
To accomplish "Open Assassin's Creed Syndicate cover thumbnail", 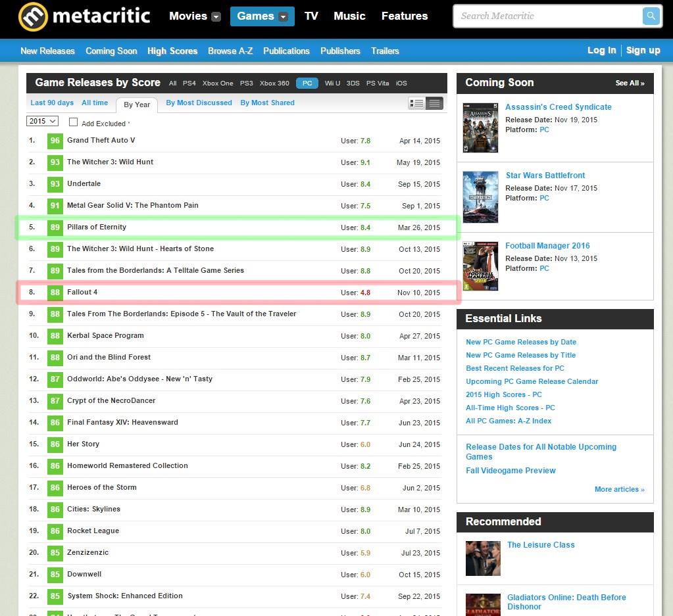I will (x=480, y=128).
